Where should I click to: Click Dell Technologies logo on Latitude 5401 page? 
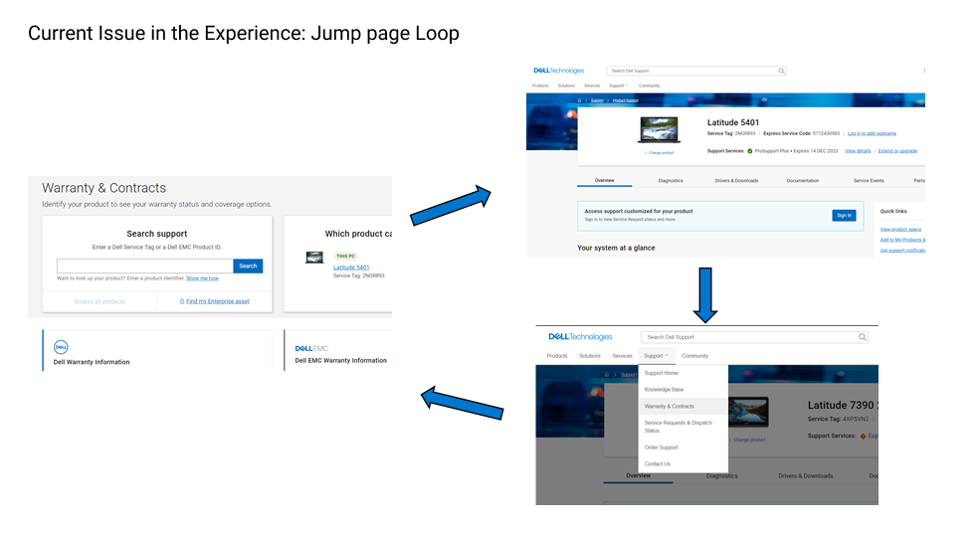click(x=559, y=71)
